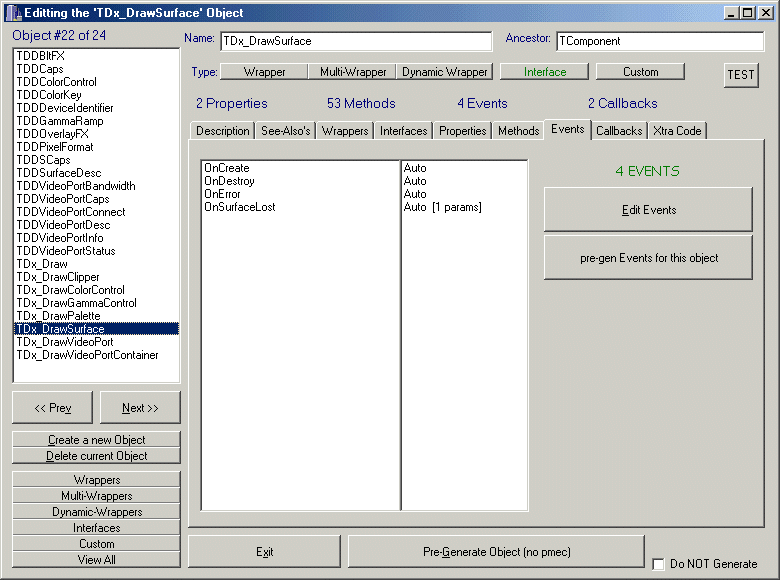Screen dimensions: 780x580
Task: Click the Ancestor text field
Action: (659, 42)
